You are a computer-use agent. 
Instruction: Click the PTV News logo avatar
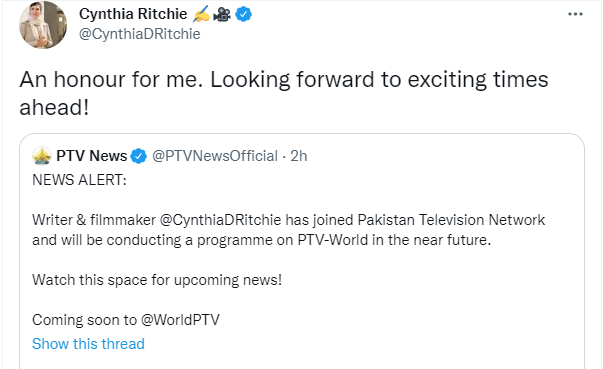42,156
